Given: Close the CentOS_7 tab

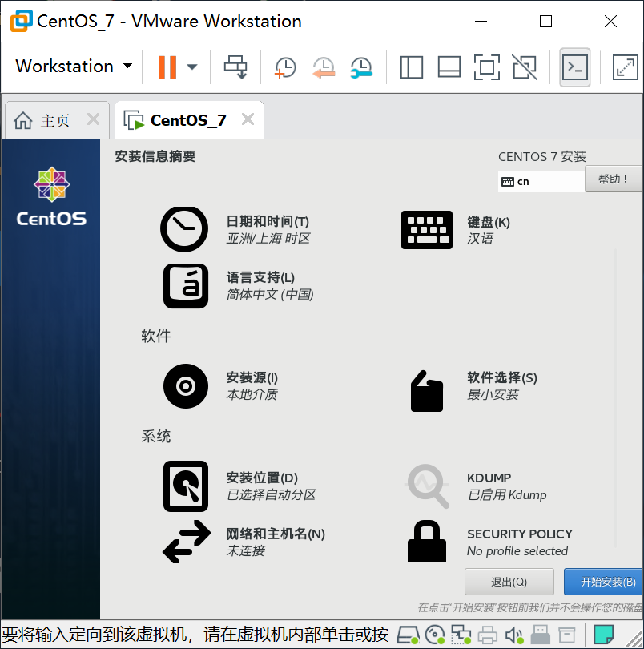Looking at the screenshot, I should [248, 119].
